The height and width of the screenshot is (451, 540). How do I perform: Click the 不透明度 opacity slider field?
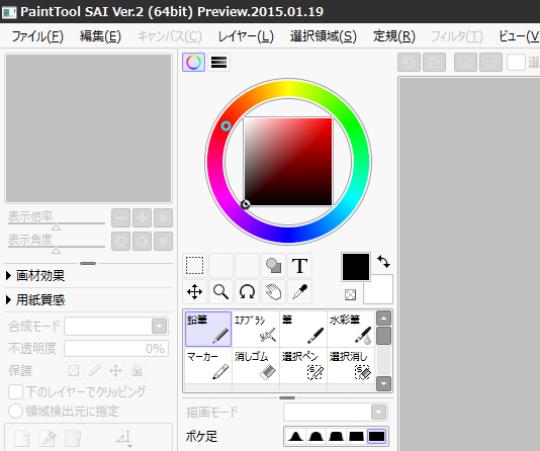[x=116, y=348]
